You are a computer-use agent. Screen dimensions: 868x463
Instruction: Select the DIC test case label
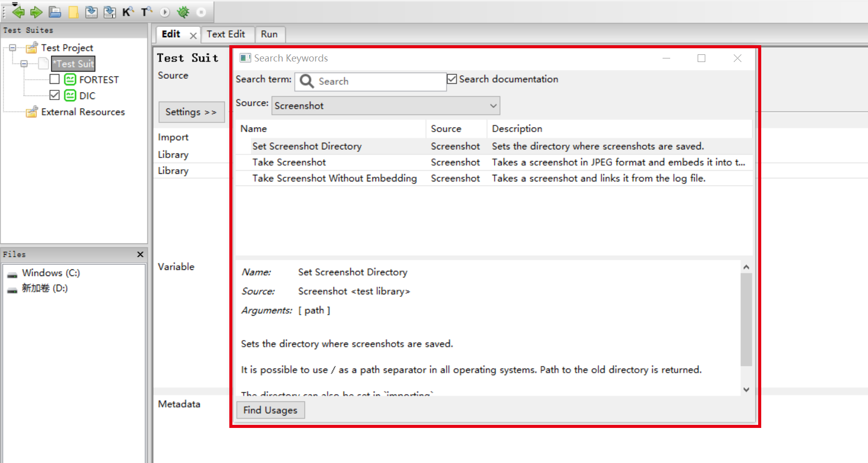pos(87,96)
